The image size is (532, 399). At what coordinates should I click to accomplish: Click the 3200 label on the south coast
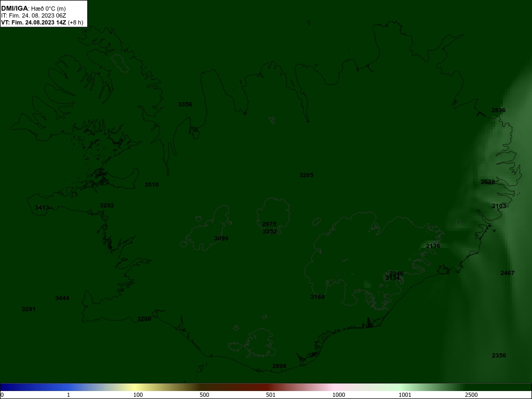coord(144,319)
